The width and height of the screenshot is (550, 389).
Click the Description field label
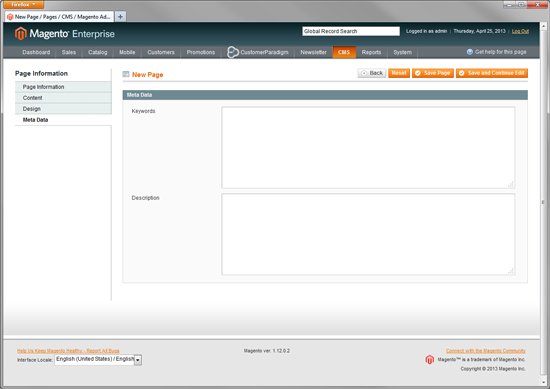pos(146,198)
